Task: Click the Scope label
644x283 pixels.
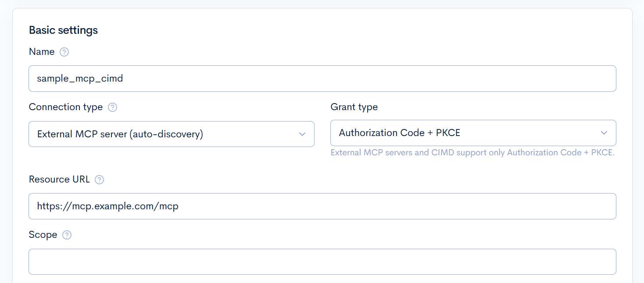Action: (43, 235)
